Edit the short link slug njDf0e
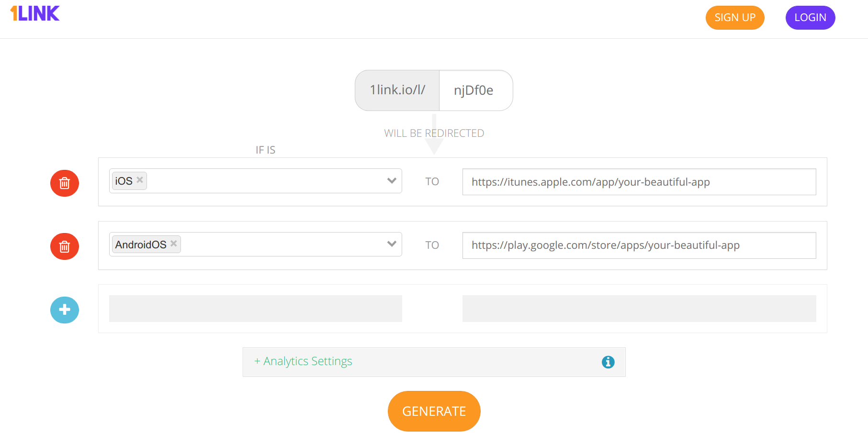 click(x=476, y=90)
